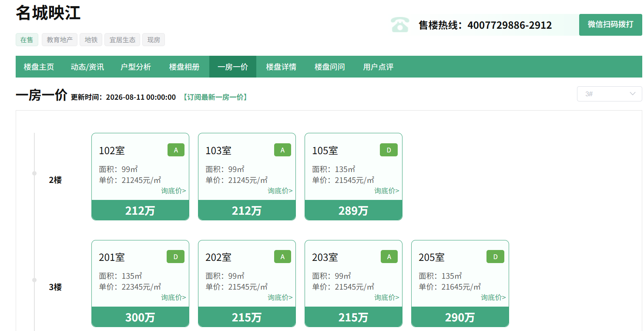The width and height of the screenshot is (644, 331).
Task: Open the 用户点评 tab
Action: pyautogui.click(x=378, y=67)
